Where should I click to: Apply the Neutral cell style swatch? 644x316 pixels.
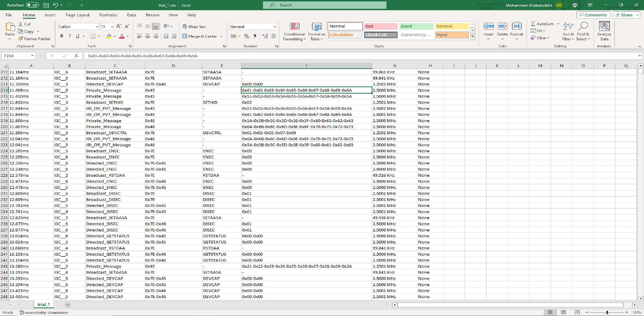point(452,26)
